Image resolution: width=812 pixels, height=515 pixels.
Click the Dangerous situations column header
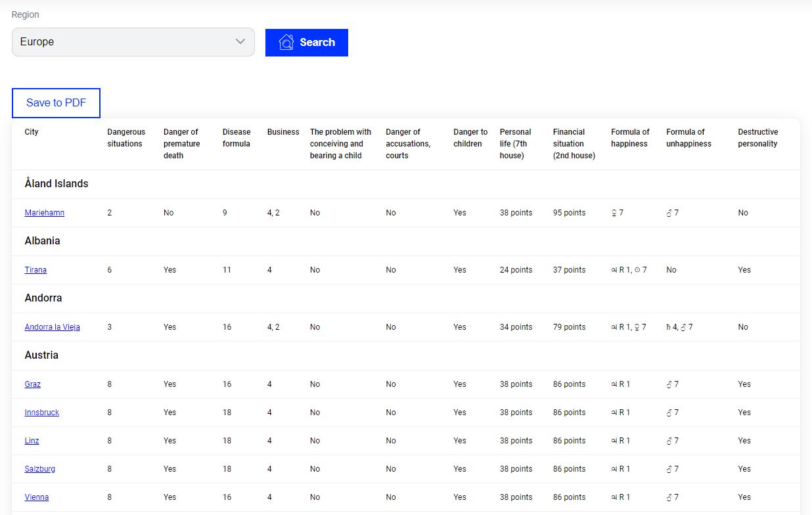tap(126, 138)
